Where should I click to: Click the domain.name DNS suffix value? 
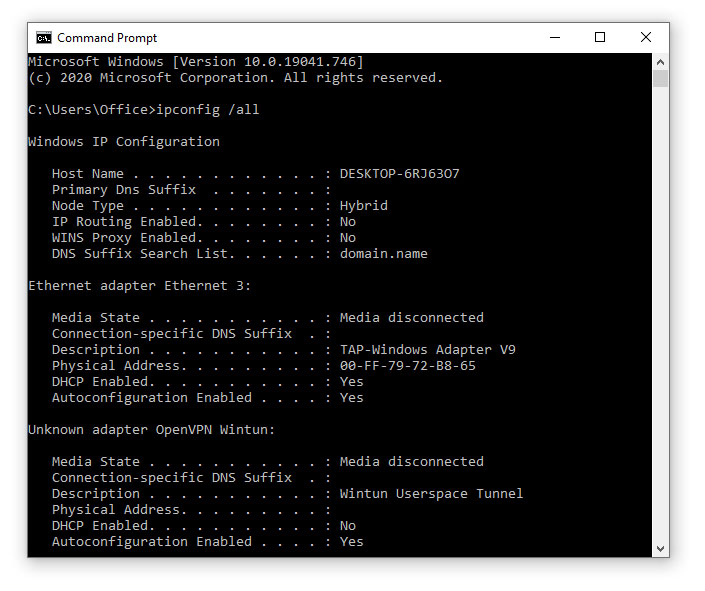click(x=383, y=254)
